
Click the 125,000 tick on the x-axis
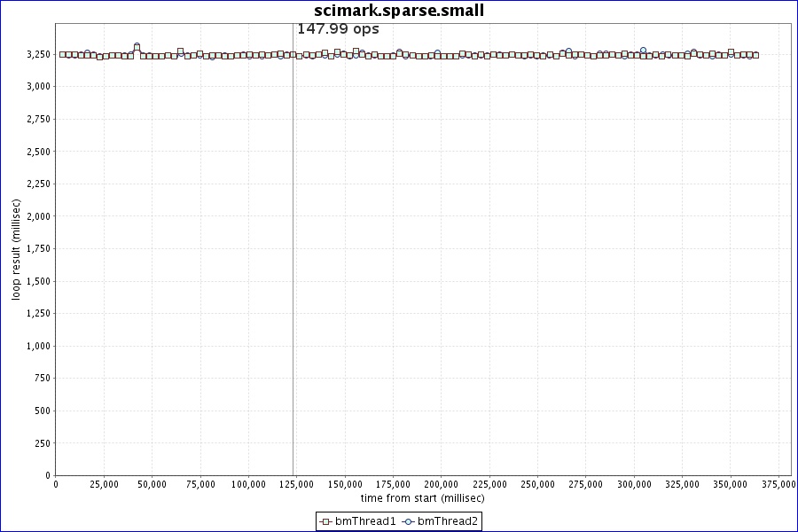(297, 484)
